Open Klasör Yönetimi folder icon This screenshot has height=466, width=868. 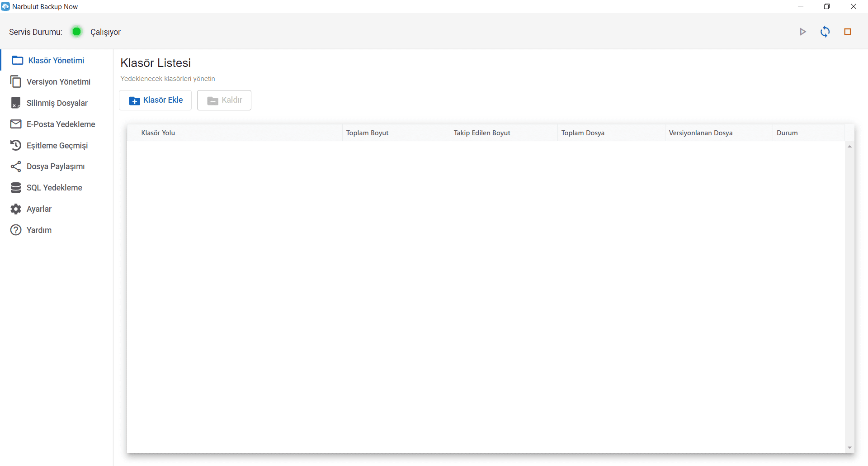18,60
